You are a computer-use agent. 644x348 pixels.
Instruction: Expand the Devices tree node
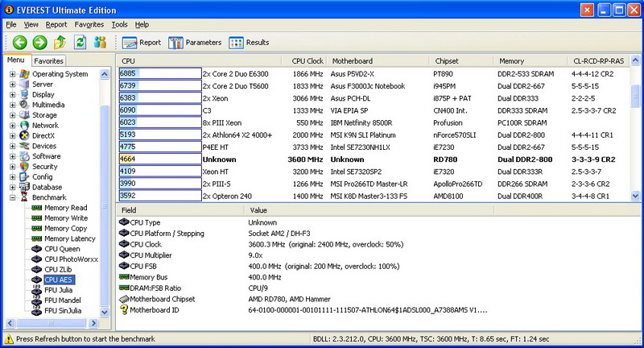tap(12, 146)
